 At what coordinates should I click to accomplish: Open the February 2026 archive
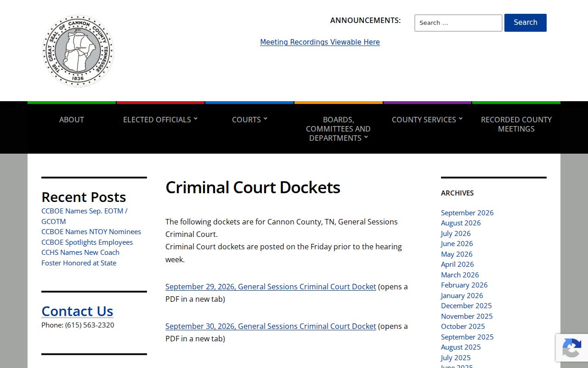[x=464, y=285]
